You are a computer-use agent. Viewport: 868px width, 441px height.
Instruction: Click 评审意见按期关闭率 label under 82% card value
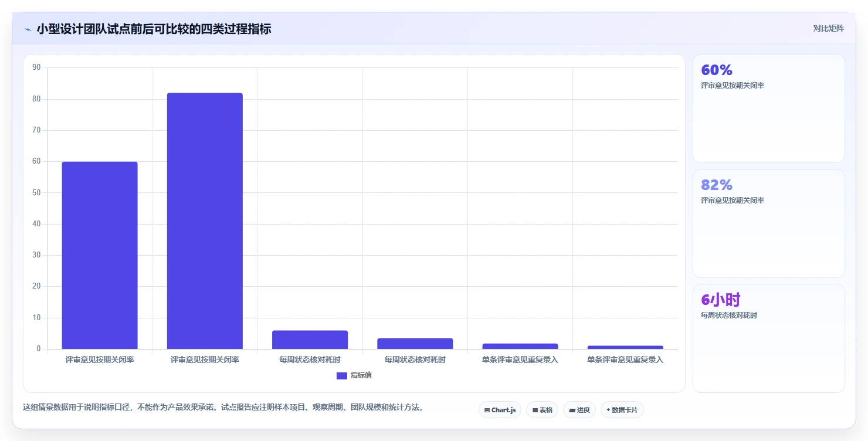pyautogui.click(x=733, y=201)
